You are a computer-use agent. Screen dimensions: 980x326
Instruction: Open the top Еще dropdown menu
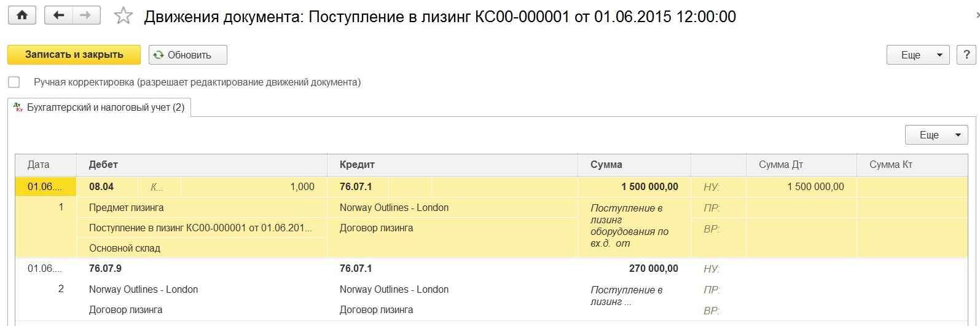[x=918, y=55]
